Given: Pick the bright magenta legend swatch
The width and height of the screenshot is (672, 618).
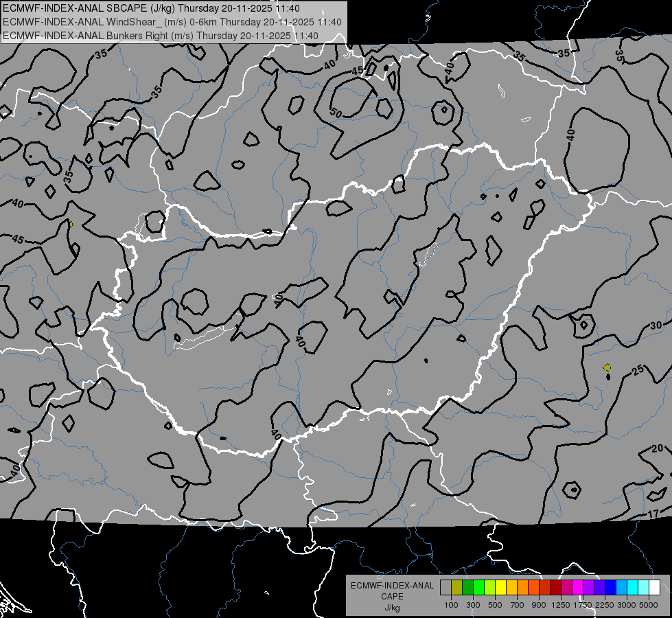Looking at the screenshot, I should point(578,588).
